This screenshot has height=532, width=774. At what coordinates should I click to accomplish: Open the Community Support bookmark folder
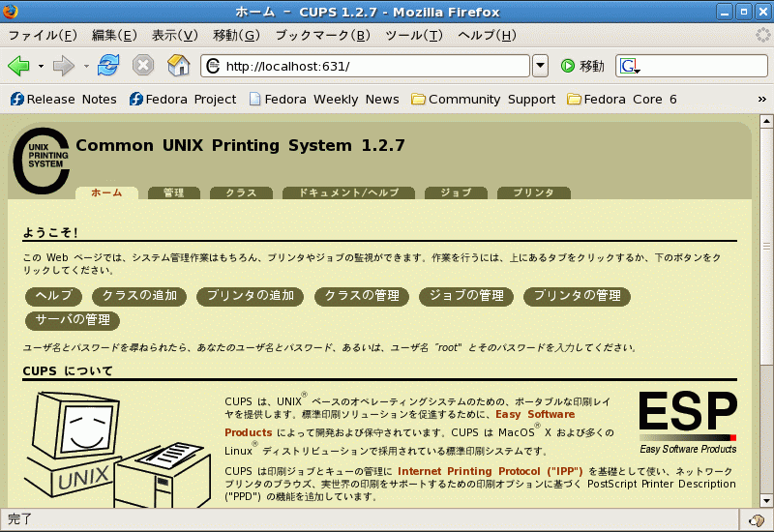483,100
